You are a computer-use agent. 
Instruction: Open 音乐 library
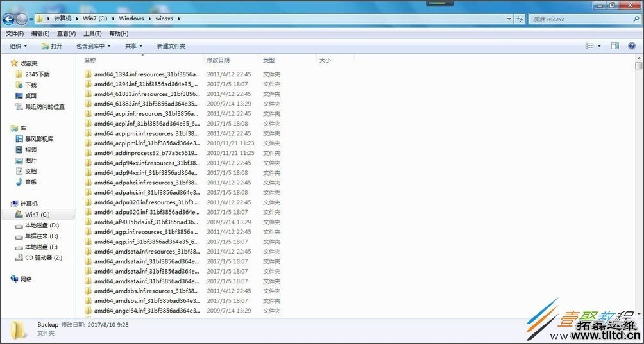point(31,182)
